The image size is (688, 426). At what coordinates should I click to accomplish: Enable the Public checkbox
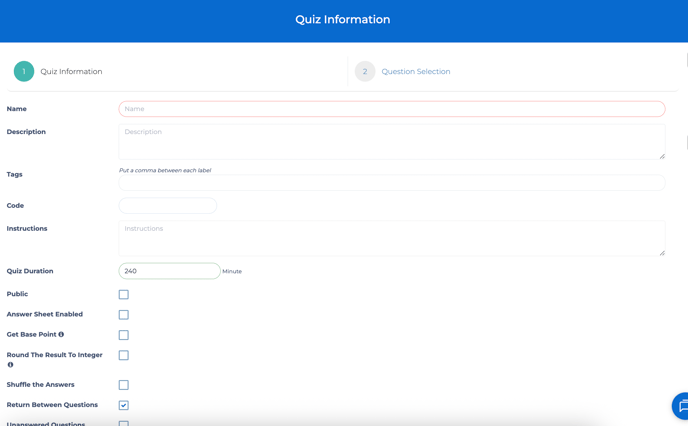pos(124,295)
